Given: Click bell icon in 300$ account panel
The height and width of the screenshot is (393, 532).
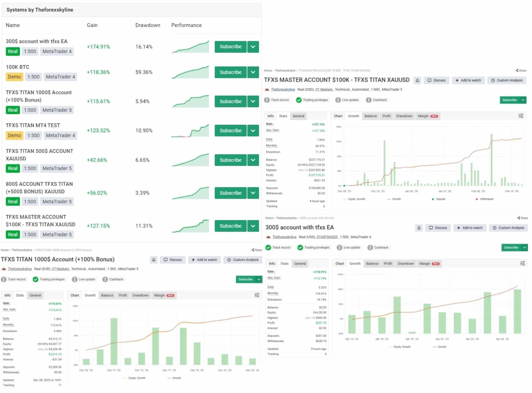Looking at the screenshot, I should point(419,228).
